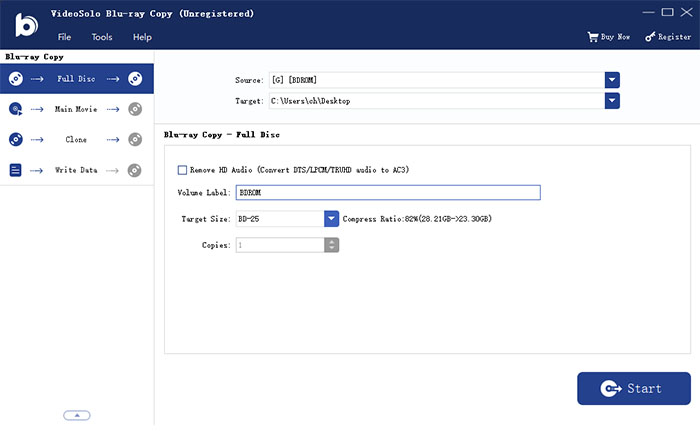Expand the Target dropdown arrow

click(x=612, y=101)
